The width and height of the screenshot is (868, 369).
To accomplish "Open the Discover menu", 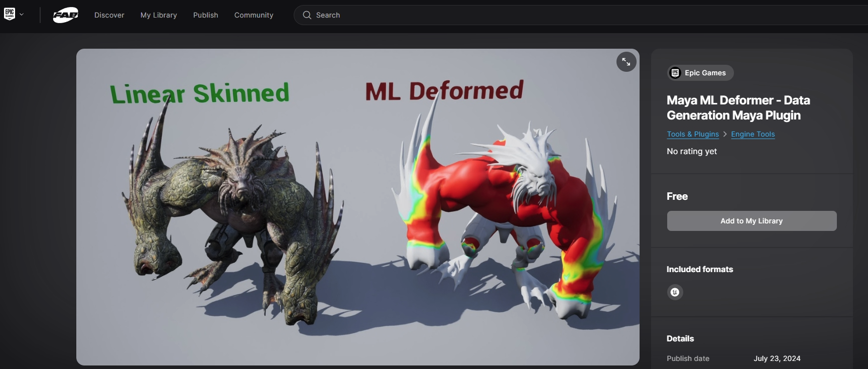I will pos(109,15).
